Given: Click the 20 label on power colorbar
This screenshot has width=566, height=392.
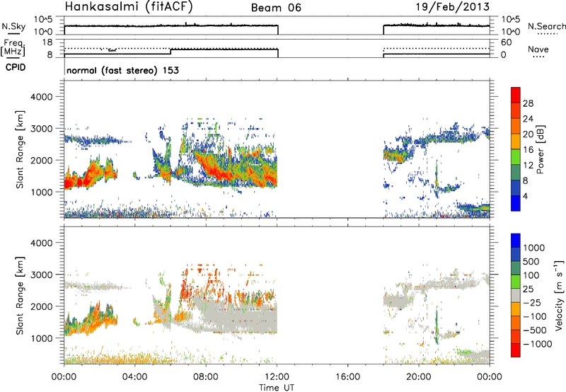Looking at the screenshot, I should pos(528,134).
